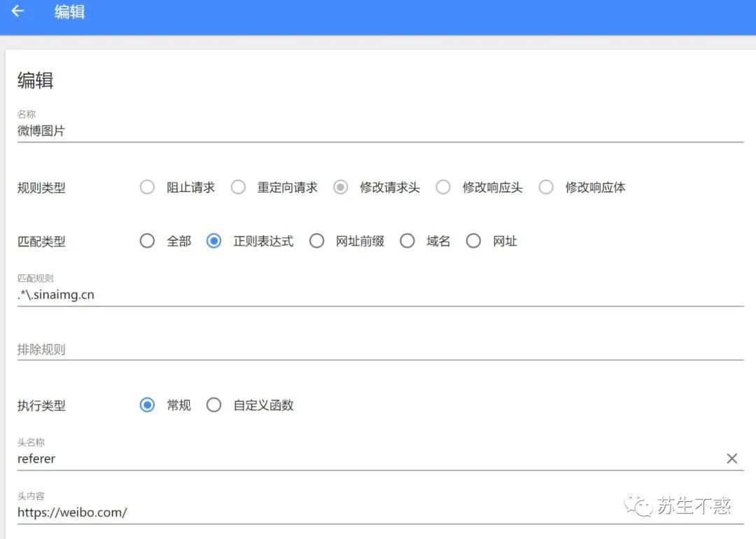Select 域名 match type
The height and width of the screenshot is (539, 756).
pyautogui.click(x=407, y=241)
